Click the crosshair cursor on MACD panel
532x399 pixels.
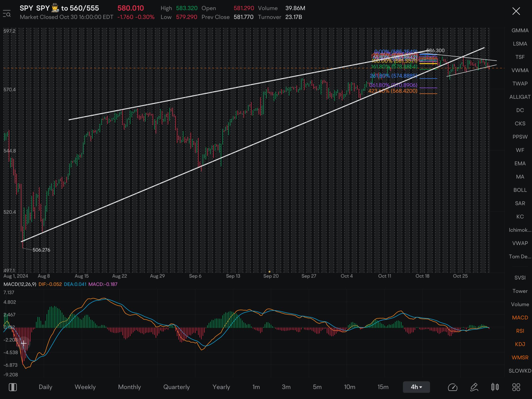click(x=24, y=343)
